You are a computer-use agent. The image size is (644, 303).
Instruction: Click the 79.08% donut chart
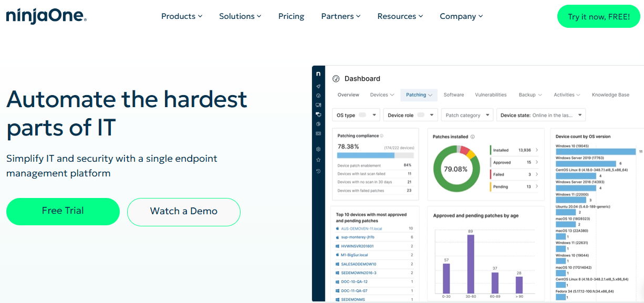[456, 169]
